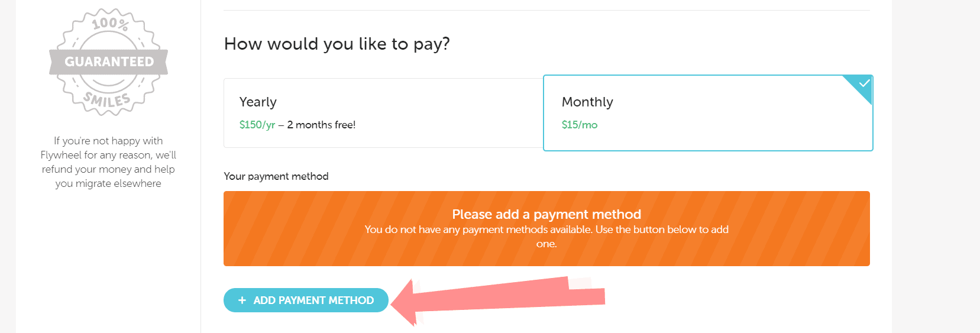Click the 100% text on the badge
The height and width of the screenshot is (333, 980).
tap(110, 24)
